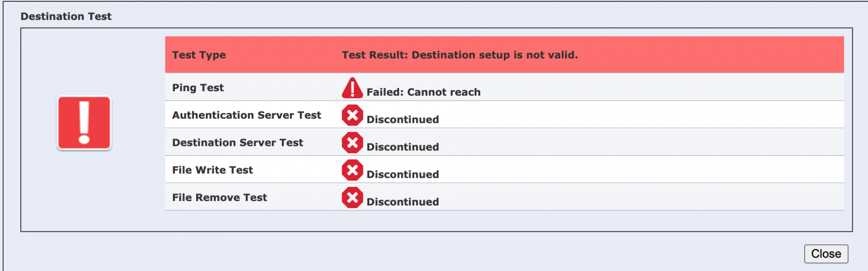The height and width of the screenshot is (271, 868).
Task: Click the File Remove Test red X icon
Action: [x=352, y=198]
